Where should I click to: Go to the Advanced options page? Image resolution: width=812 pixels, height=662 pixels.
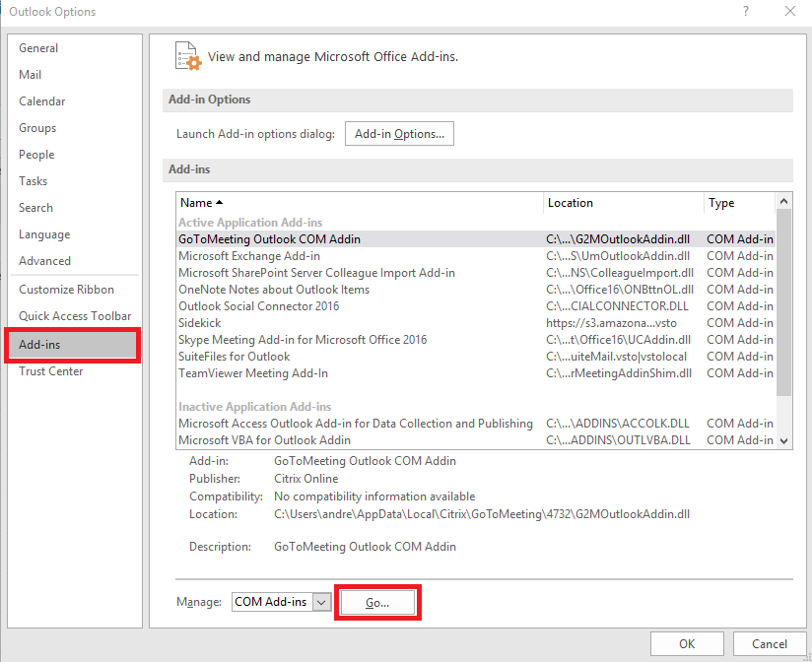(44, 260)
